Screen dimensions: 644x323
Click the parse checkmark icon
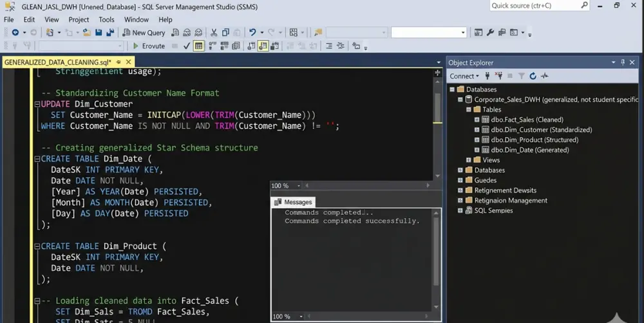(x=187, y=46)
